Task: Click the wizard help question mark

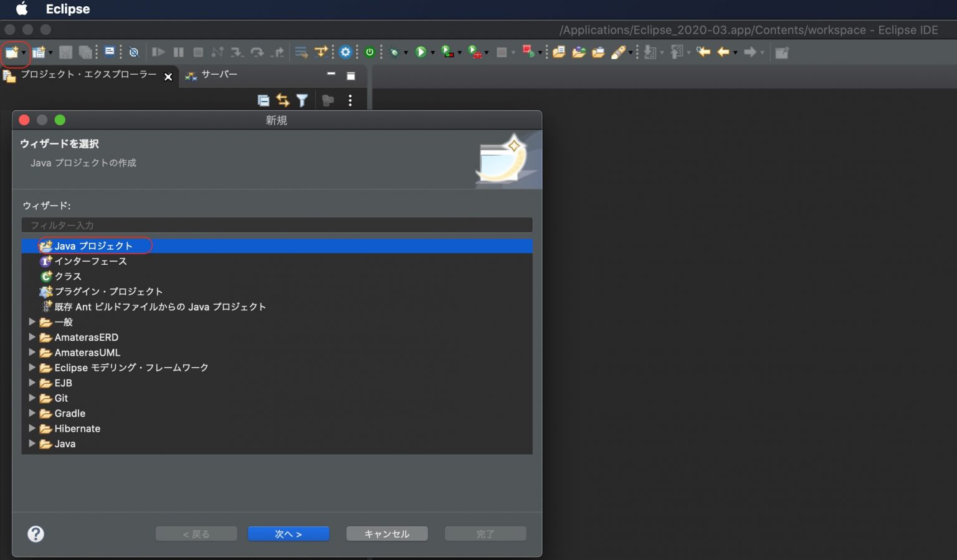Action: click(x=36, y=534)
